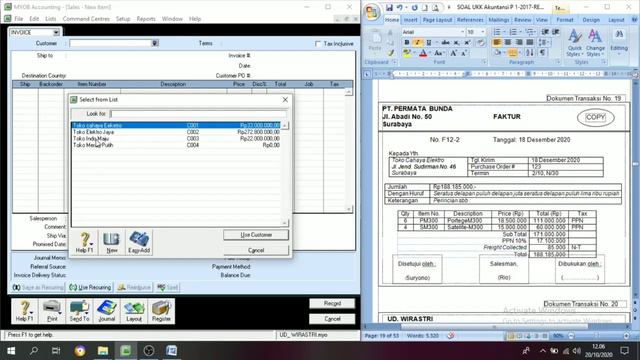Select customer row with ID C003
Image resolution: width=640 pixels, height=360 pixels.
tap(176, 138)
